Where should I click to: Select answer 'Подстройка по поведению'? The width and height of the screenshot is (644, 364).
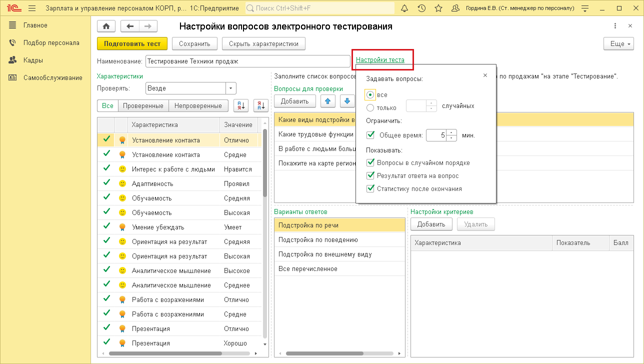(339, 240)
